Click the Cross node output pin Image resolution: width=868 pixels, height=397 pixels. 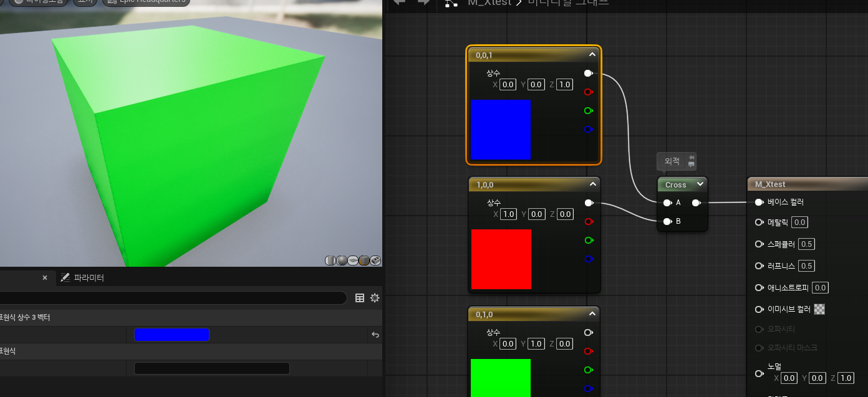pos(697,203)
